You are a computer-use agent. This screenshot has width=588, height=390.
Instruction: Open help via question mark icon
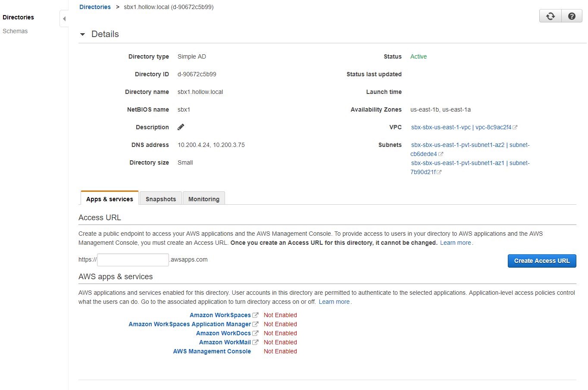(x=572, y=16)
